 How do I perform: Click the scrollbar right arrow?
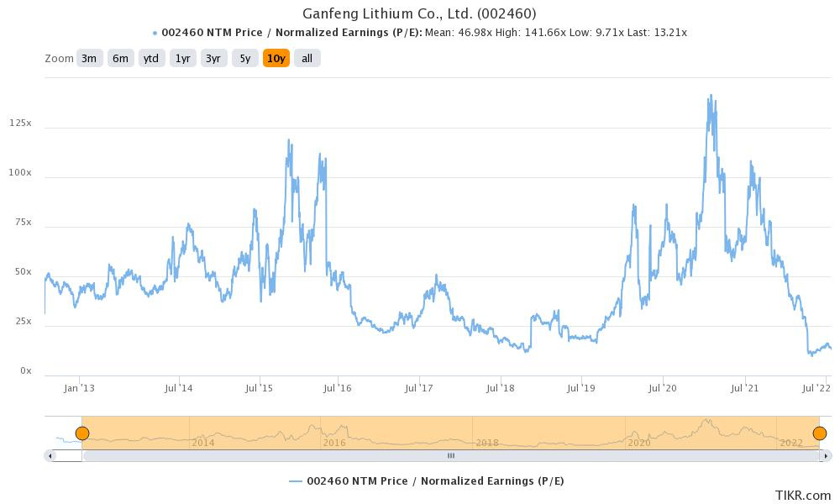(827, 456)
